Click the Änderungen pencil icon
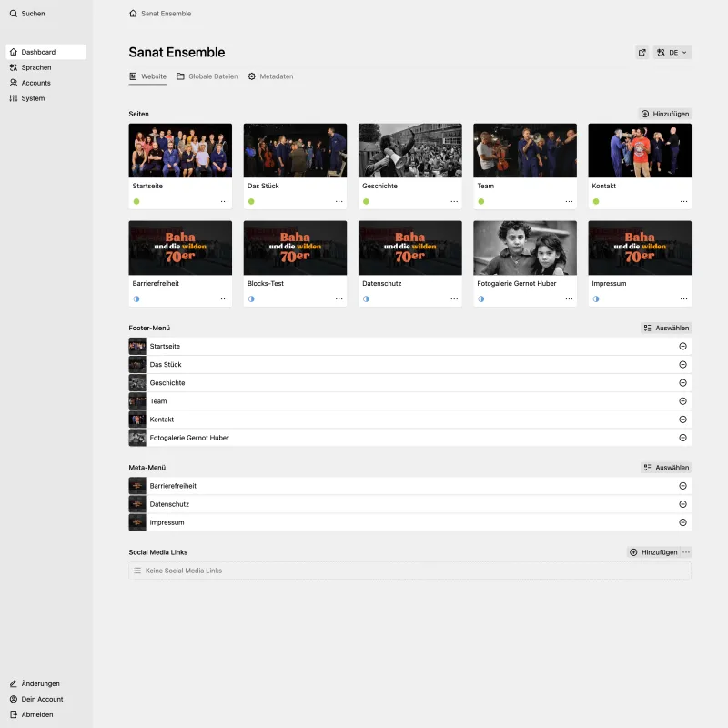Screen dimensions: 728x728 tap(13, 683)
